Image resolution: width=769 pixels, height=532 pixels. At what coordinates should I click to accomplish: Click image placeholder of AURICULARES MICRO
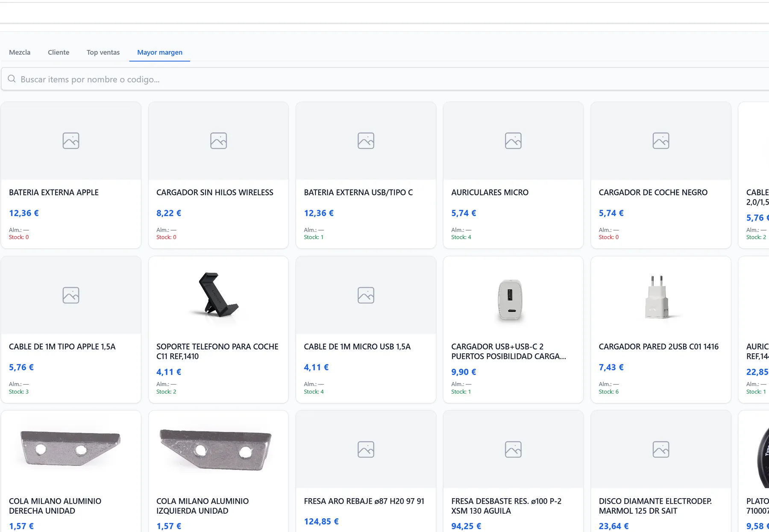[x=513, y=141]
